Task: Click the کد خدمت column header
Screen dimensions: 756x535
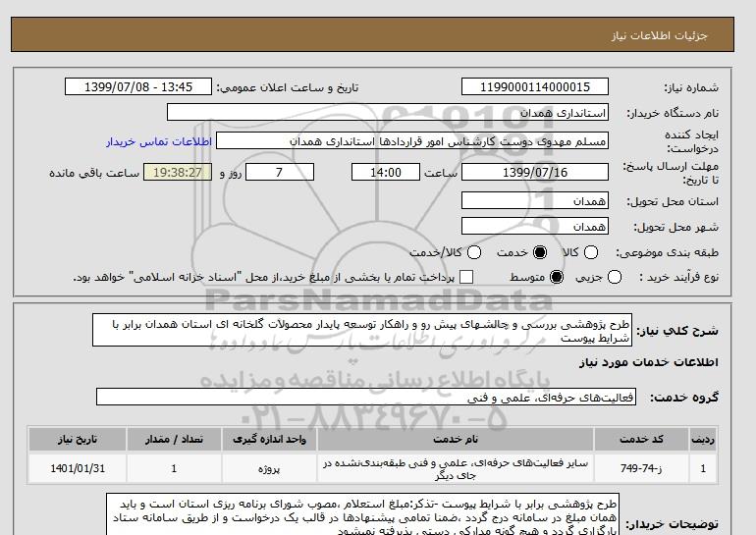Action: click(x=641, y=440)
